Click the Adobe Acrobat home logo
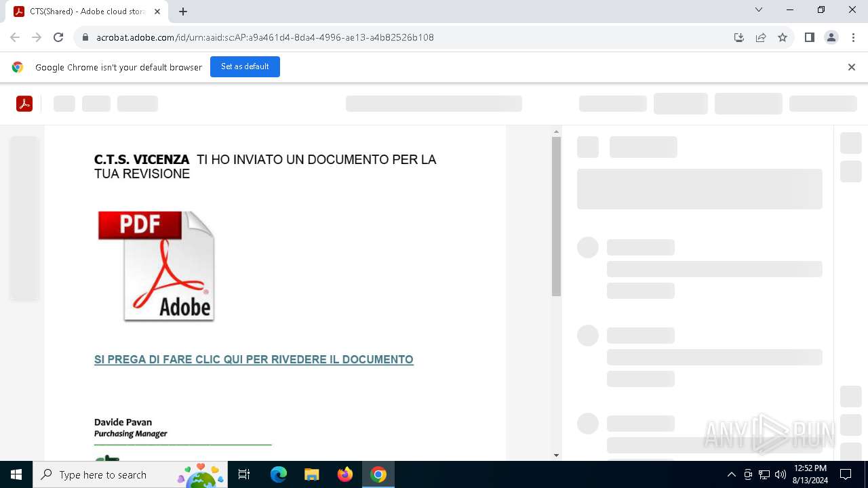Screen dimensions: 868x488 pyautogui.click(x=24, y=104)
